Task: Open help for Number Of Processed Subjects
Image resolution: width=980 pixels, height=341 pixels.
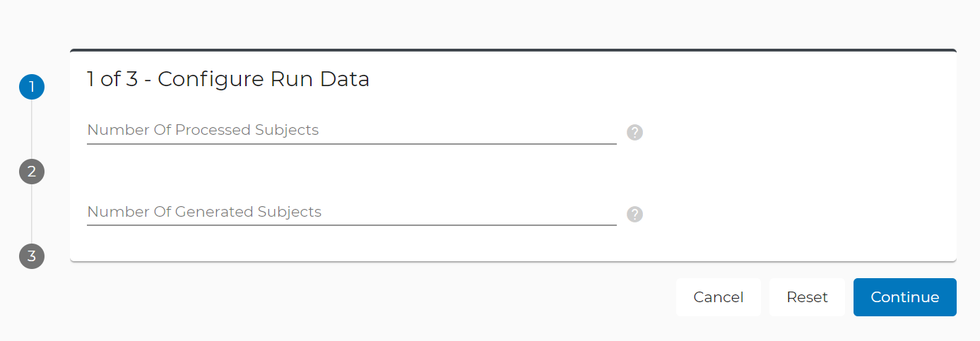Action: click(635, 133)
